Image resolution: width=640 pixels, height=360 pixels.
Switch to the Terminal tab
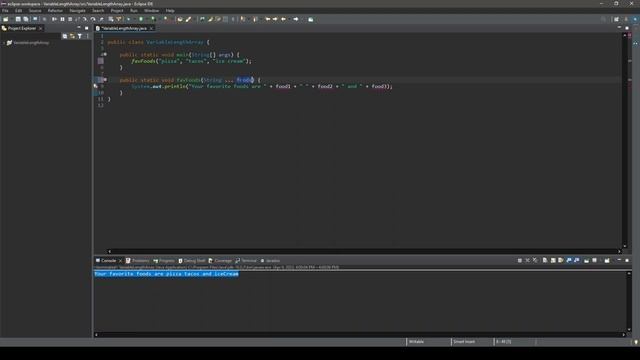pos(246,260)
